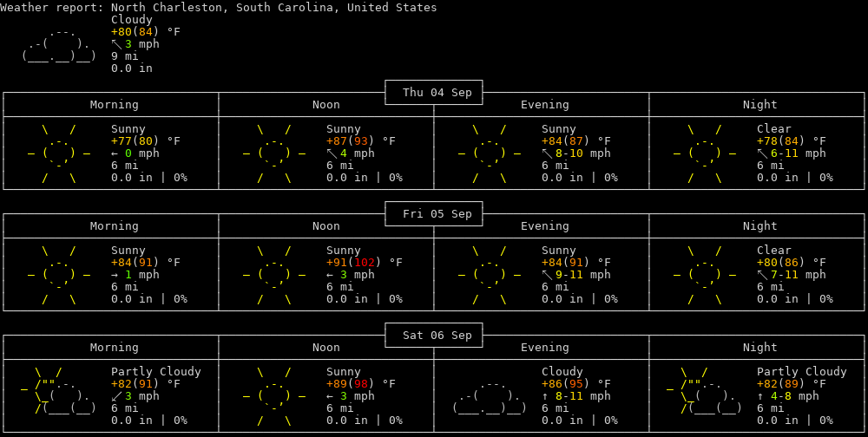Click the 'Evening' header under Fri 05 Sep

pyautogui.click(x=545, y=225)
